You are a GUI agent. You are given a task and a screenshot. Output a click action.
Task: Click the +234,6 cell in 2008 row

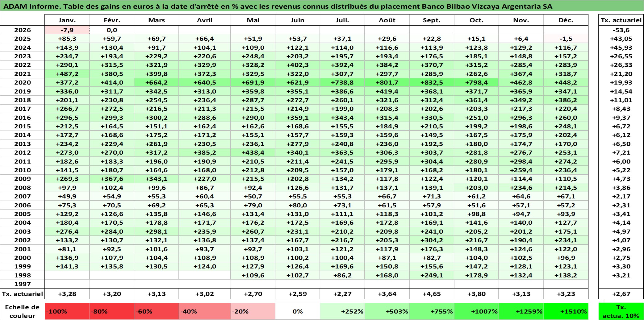click(521, 188)
